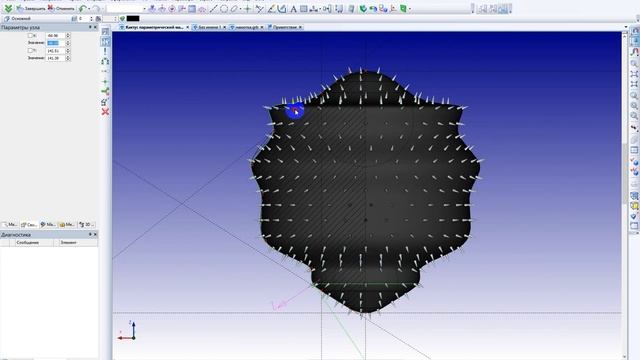Adjust the stepper of the Y field
This screenshot has width=640, height=360.
coord(68,51)
